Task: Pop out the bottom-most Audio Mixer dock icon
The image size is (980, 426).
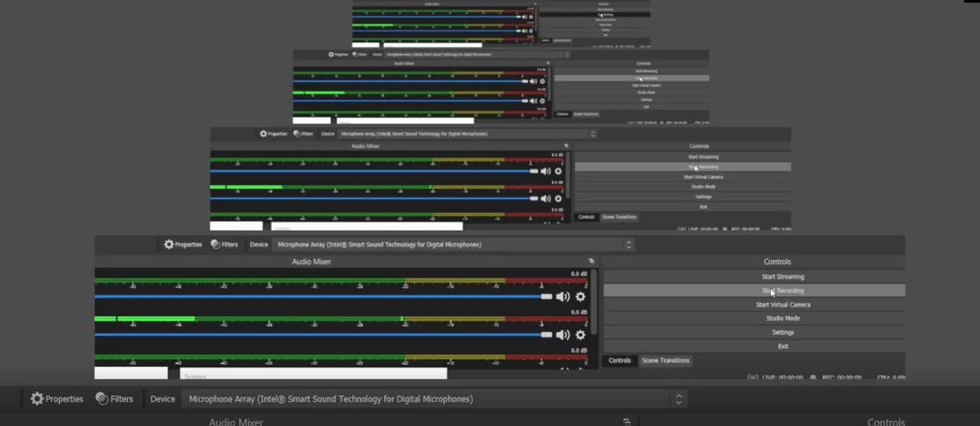Action: 626,421
